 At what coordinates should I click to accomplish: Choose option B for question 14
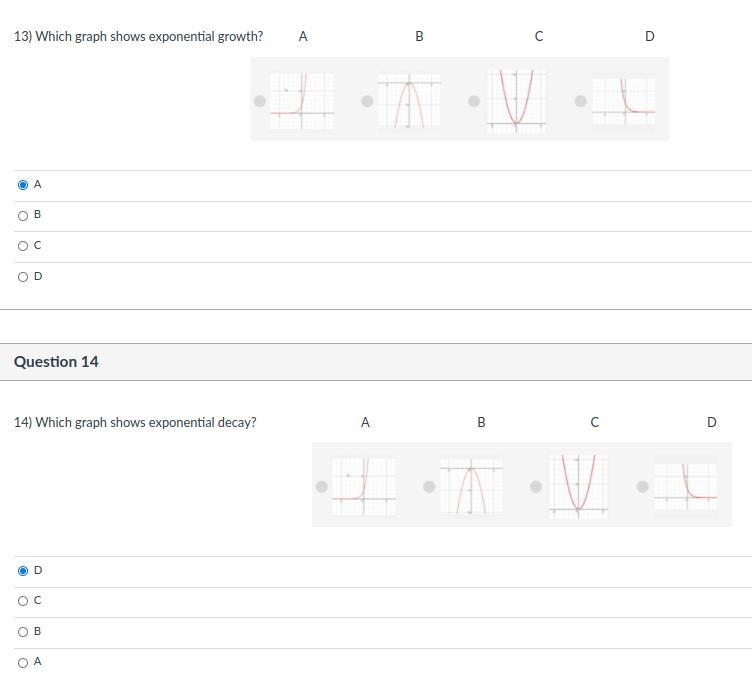click(23, 632)
